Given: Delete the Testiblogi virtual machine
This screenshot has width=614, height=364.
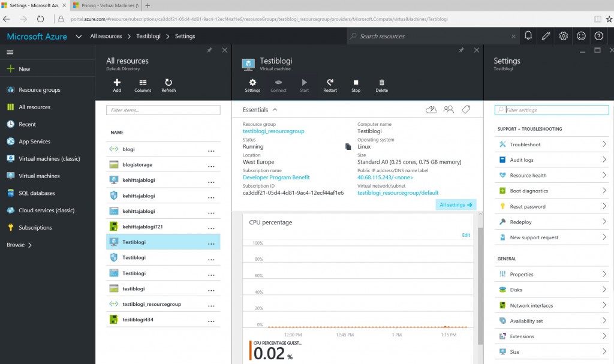Looking at the screenshot, I should (382, 85).
